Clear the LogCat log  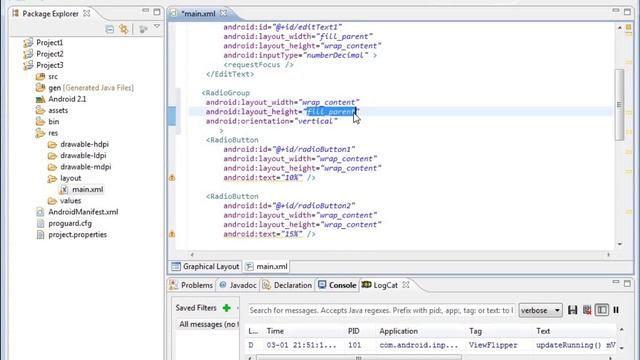click(x=587, y=310)
